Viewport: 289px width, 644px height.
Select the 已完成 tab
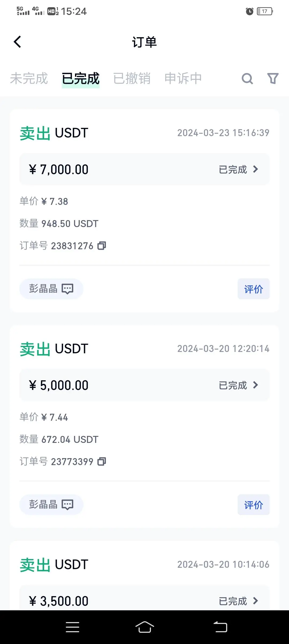pyautogui.click(x=81, y=79)
